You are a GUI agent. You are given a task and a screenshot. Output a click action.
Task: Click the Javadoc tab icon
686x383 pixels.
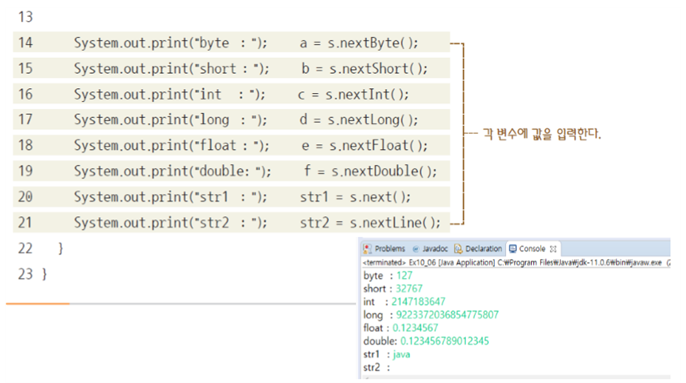coord(416,249)
